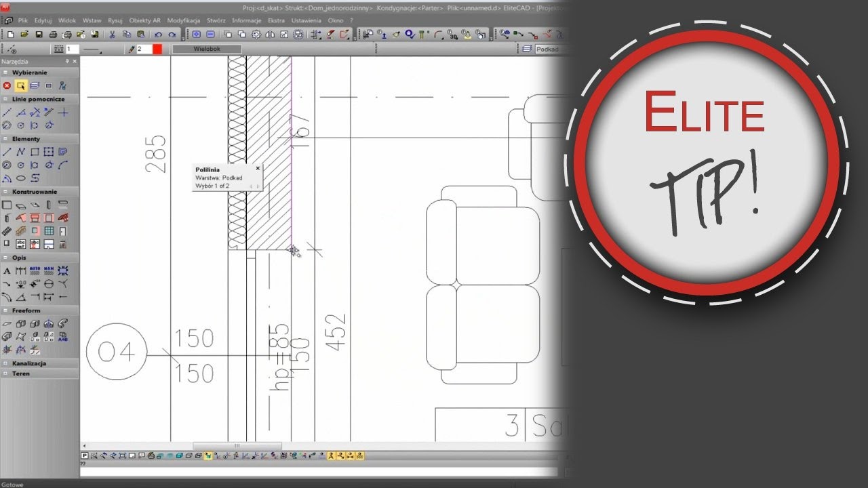Click the Undo arrow icon

coord(158,34)
